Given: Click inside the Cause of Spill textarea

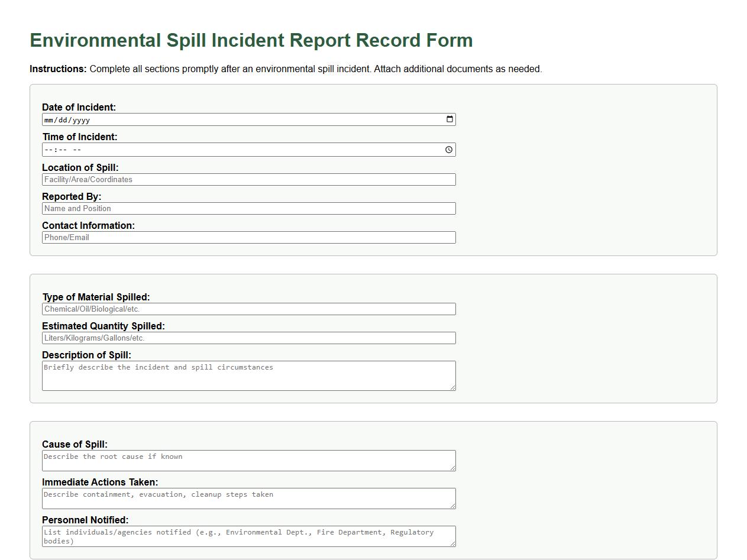Looking at the screenshot, I should pos(248,459).
